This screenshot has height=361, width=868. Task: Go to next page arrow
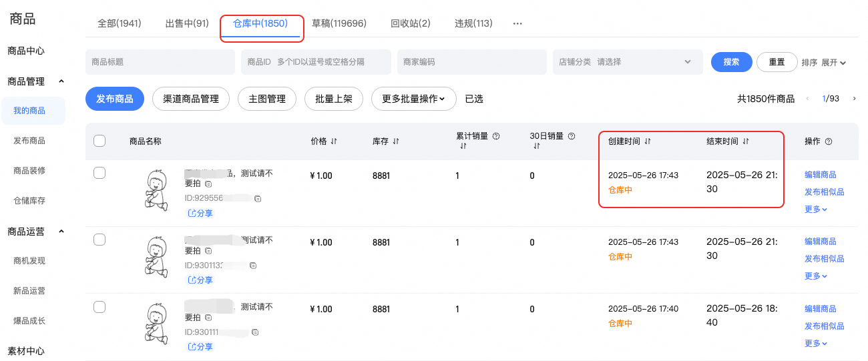(854, 99)
